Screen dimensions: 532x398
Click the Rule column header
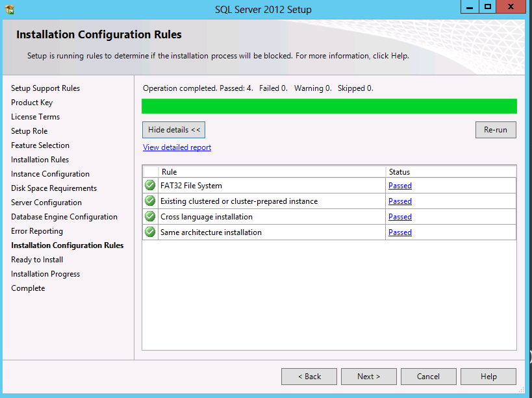tap(272, 172)
